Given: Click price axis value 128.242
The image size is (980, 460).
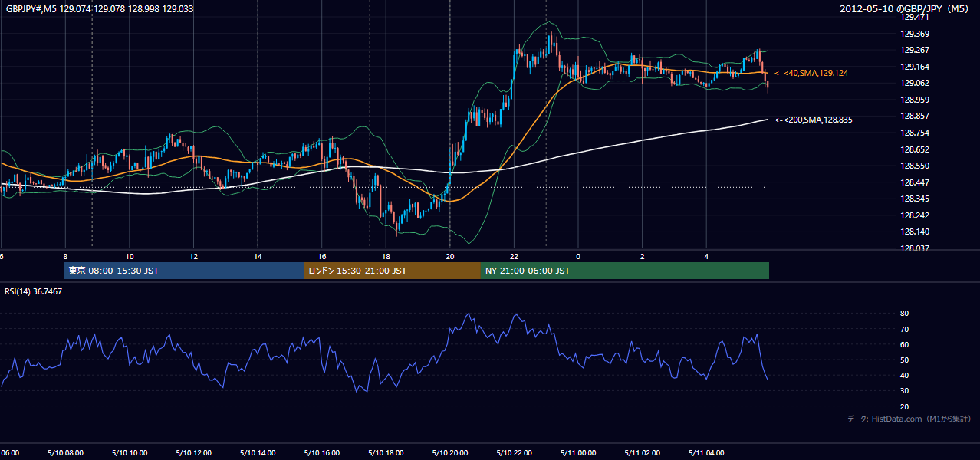Looking at the screenshot, I should click(915, 215).
